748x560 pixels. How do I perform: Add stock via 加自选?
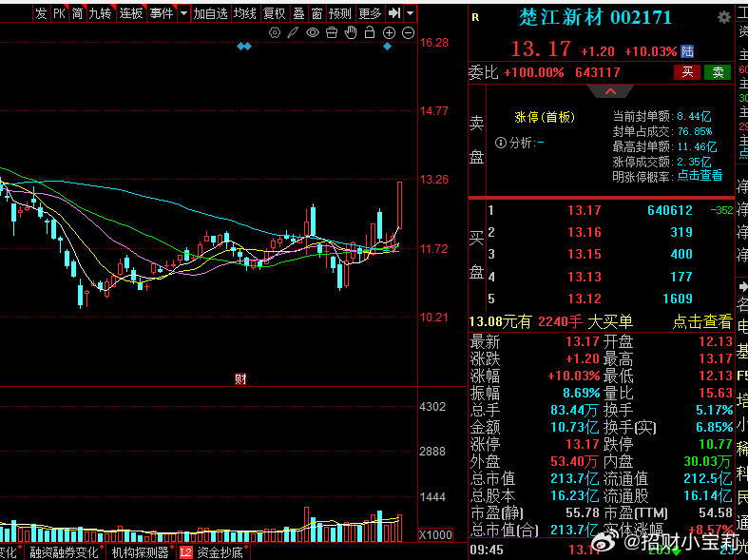210,13
